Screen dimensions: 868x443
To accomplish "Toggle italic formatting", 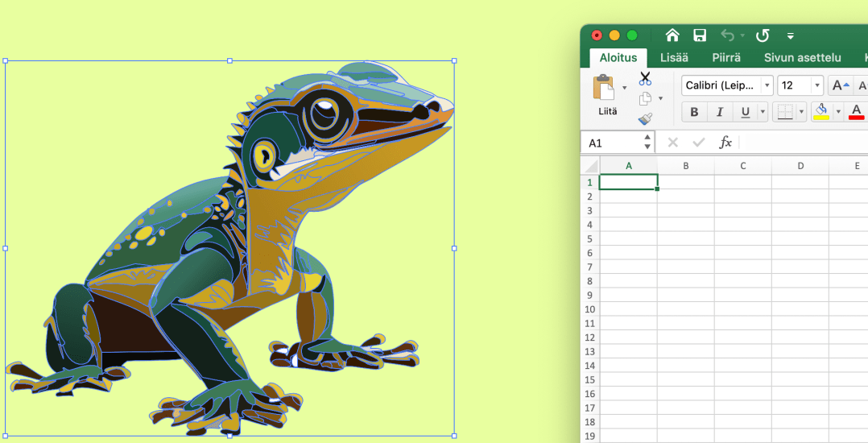I will click(x=720, y=112).
